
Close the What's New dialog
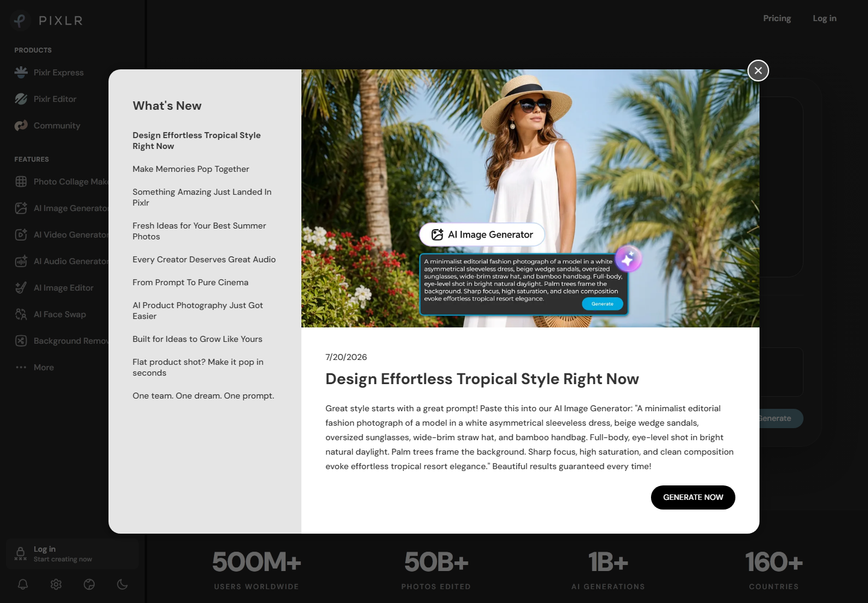click(758, 71)
